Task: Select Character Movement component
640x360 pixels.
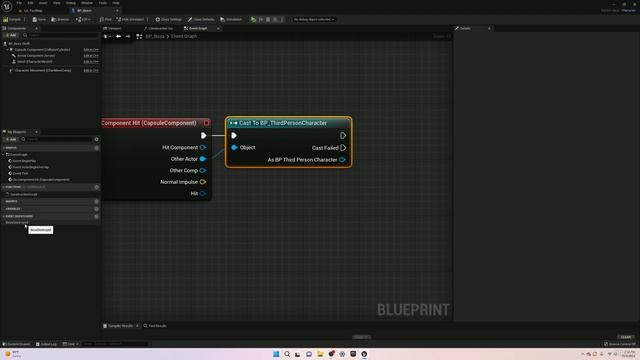Action: pos(42,70)
